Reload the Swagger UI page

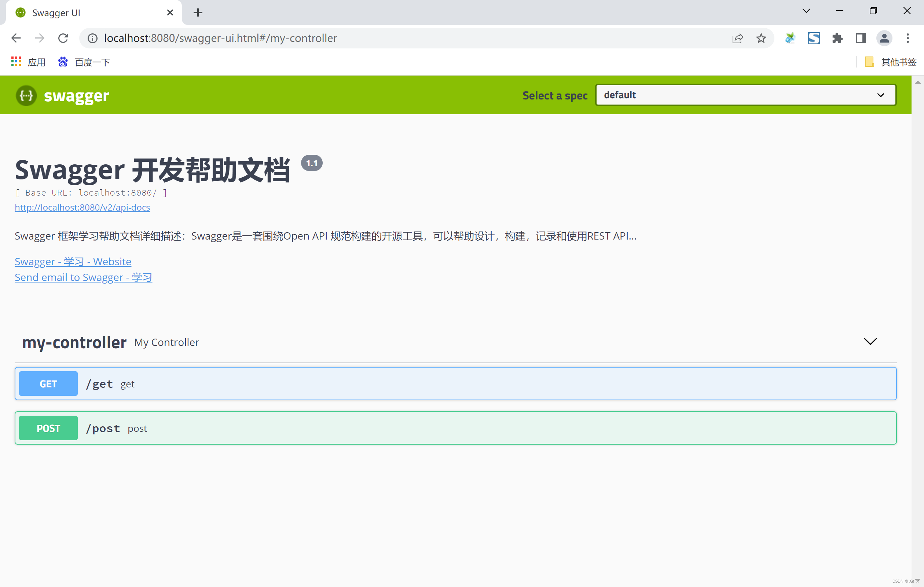click(63, 38)
